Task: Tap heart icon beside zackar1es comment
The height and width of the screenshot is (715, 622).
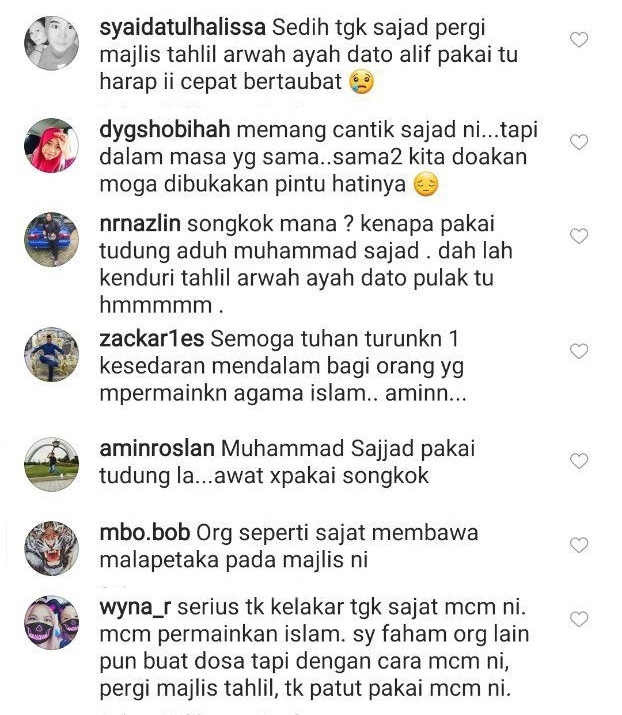Action: coord(579,351)
